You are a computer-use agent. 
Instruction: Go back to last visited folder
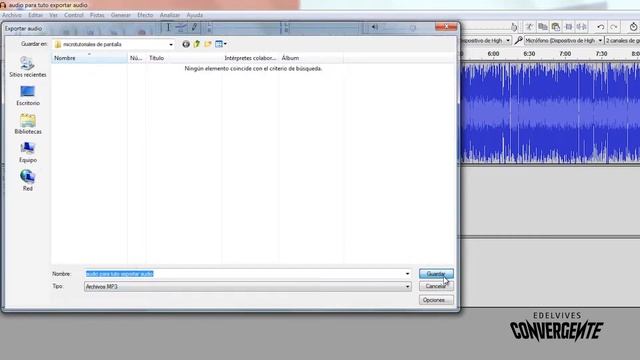point(186,44)
